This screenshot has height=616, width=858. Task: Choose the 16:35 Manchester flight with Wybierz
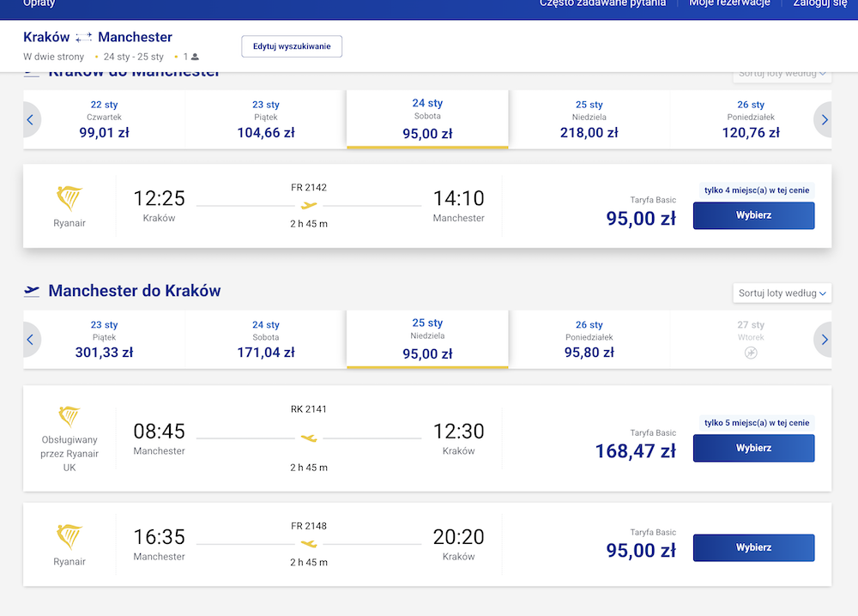coord(753,547)
